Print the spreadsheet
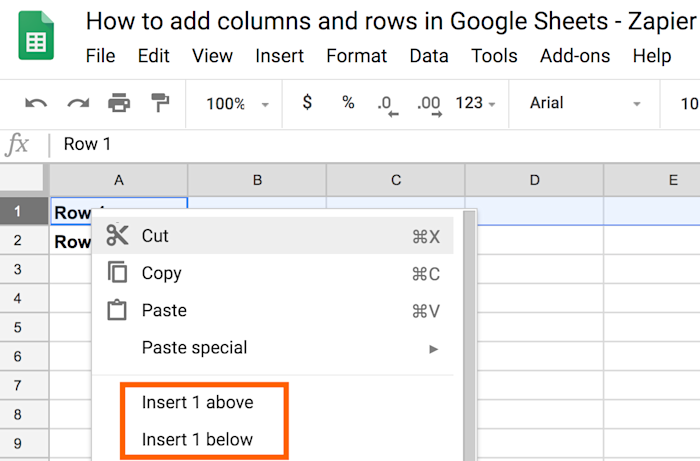The width and height of the screenshot is (700, 461). pos(119,103)
